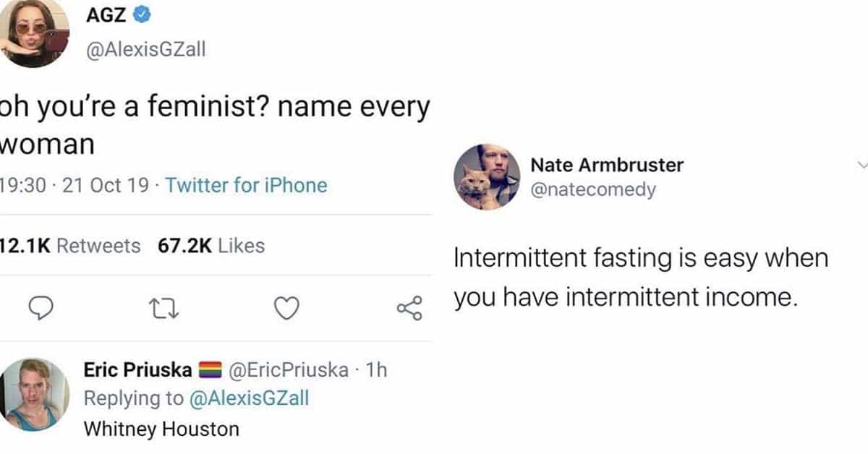
Task: Open Eric Priuska's profile picture
Action: 34,394
